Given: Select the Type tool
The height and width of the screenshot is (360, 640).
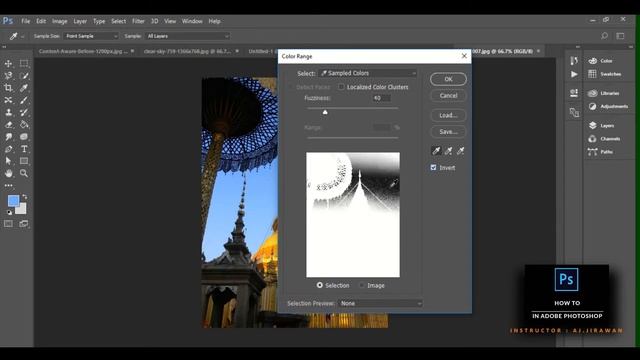Looking at the screenshot, I should point(24,149).
